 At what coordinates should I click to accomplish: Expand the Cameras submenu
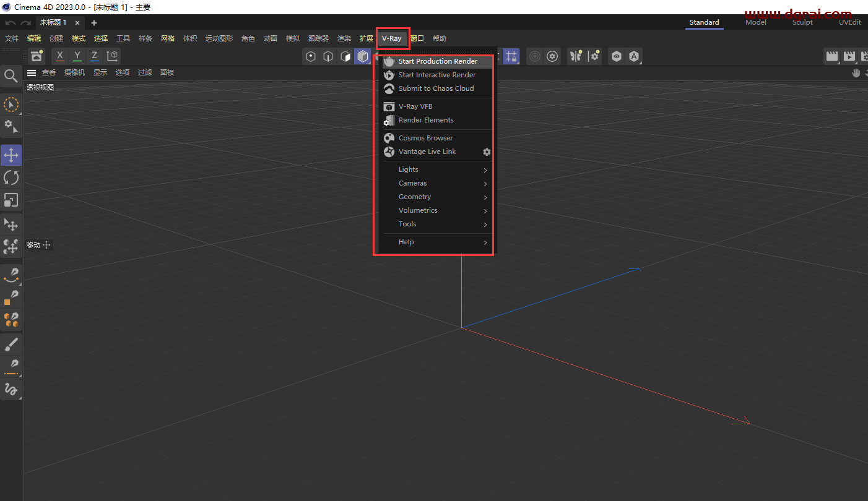[438, 183]
